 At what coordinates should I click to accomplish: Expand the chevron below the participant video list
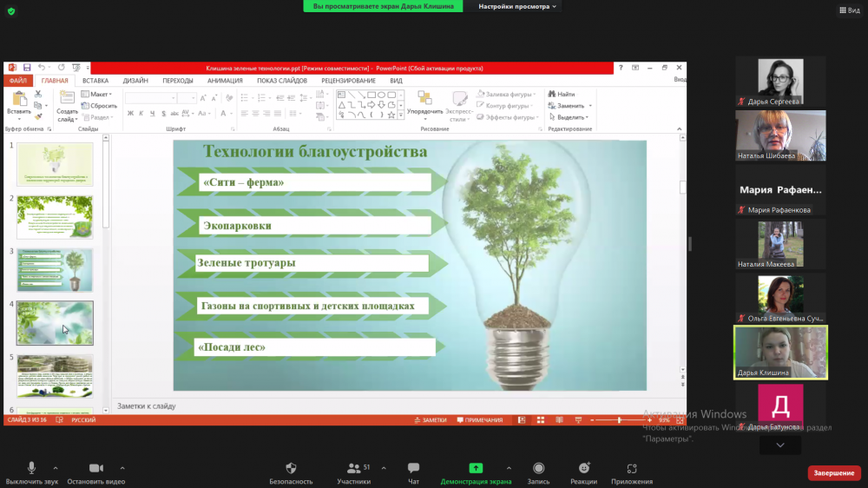pyautogui.click(x=780, y=445)
